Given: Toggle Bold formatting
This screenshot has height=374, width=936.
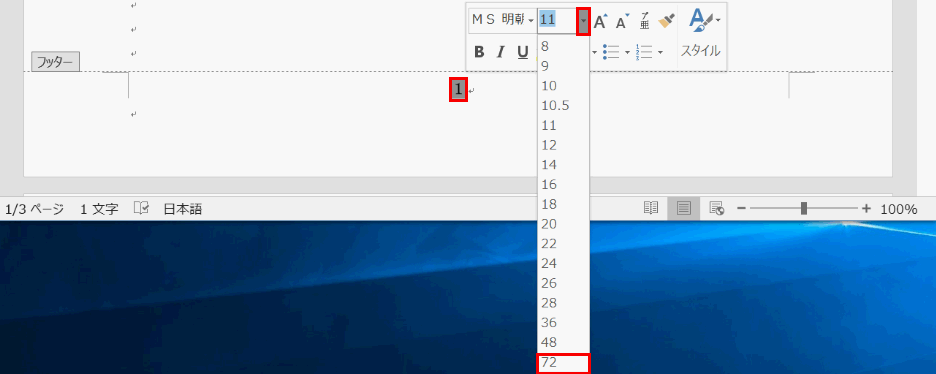Looking at the screenshot, I should coord(479,52).
